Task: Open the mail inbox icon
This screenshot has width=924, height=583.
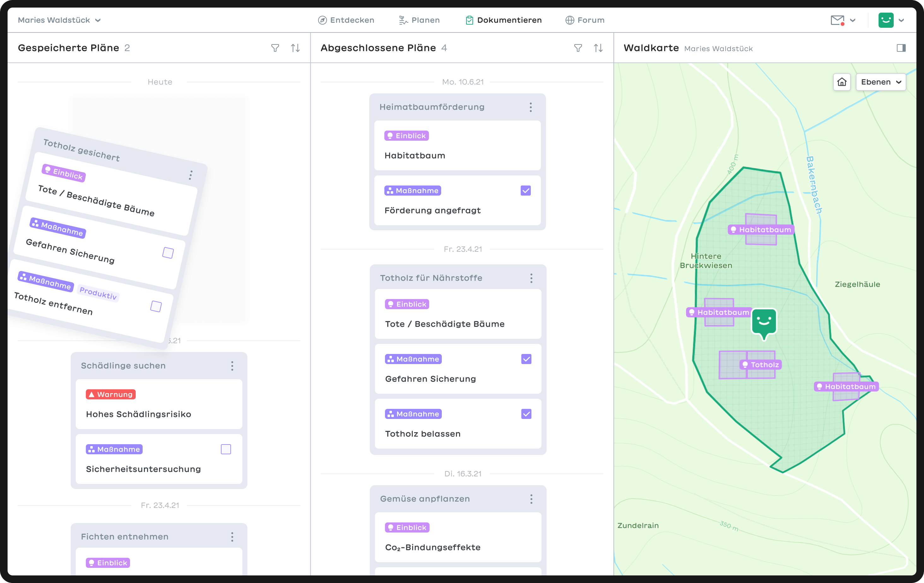Action: 837,20
